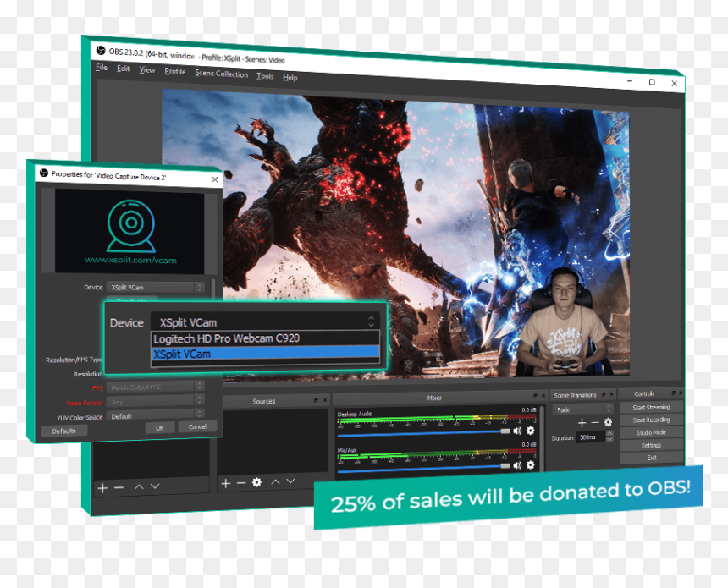Undock Scene Transitions panel icon
The height and width of the screenshot is (588, 728).
click(604, 394)
